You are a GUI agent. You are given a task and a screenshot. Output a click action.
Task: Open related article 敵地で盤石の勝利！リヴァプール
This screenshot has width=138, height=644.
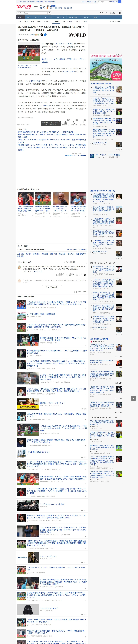pyautogui.click(x=46, y=132)
